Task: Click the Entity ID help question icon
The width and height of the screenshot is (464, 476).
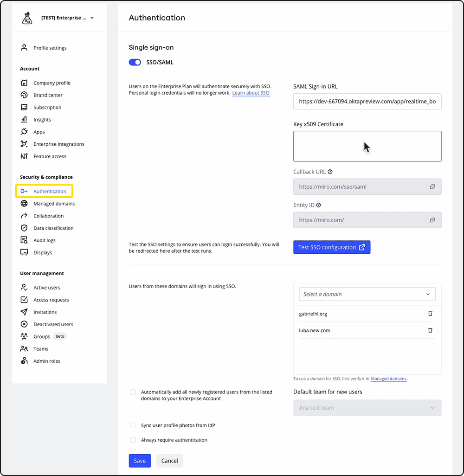Action: pyautogui.click(x=319, y=205)
